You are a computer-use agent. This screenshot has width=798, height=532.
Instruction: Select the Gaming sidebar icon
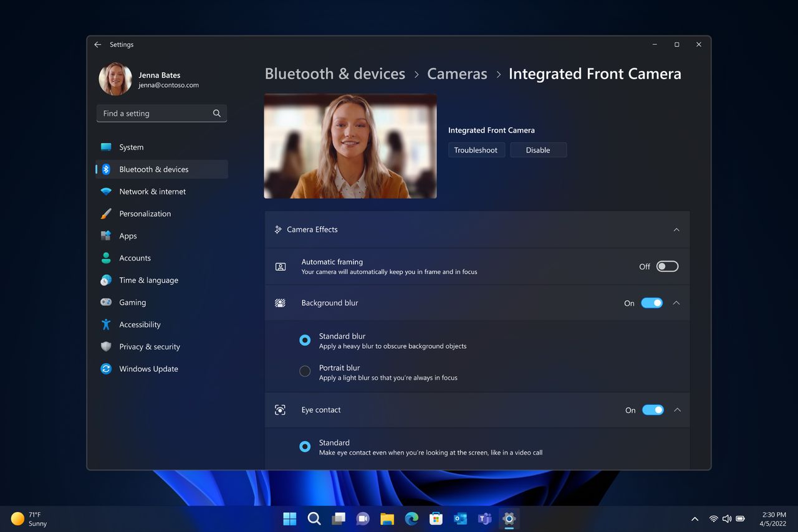pos(106,302)
